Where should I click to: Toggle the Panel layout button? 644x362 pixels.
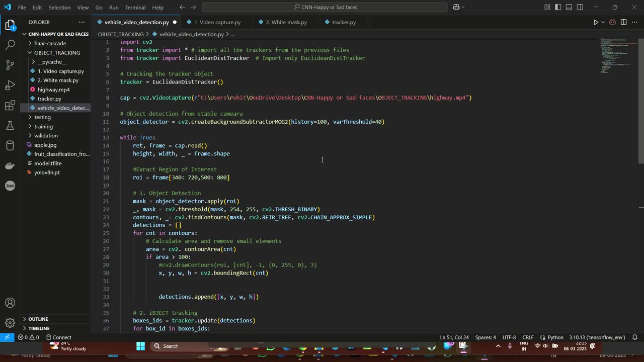[x=569, y=7]
